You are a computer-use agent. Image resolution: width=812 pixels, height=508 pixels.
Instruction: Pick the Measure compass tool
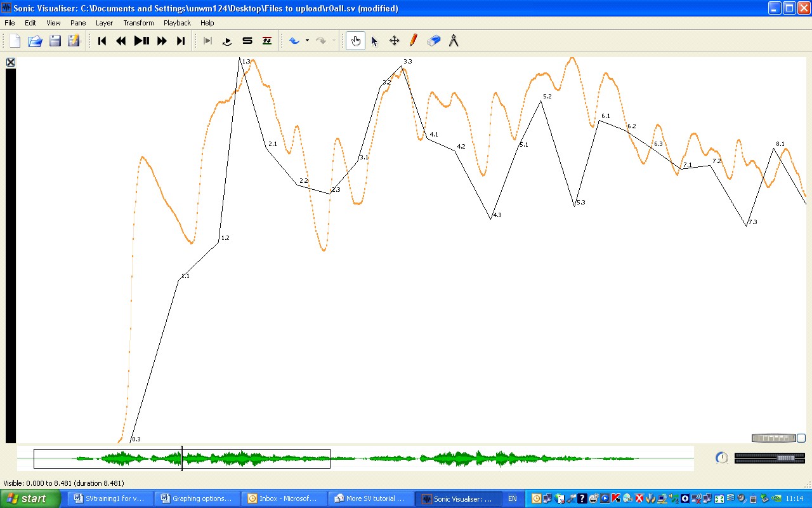click(454, 41)
